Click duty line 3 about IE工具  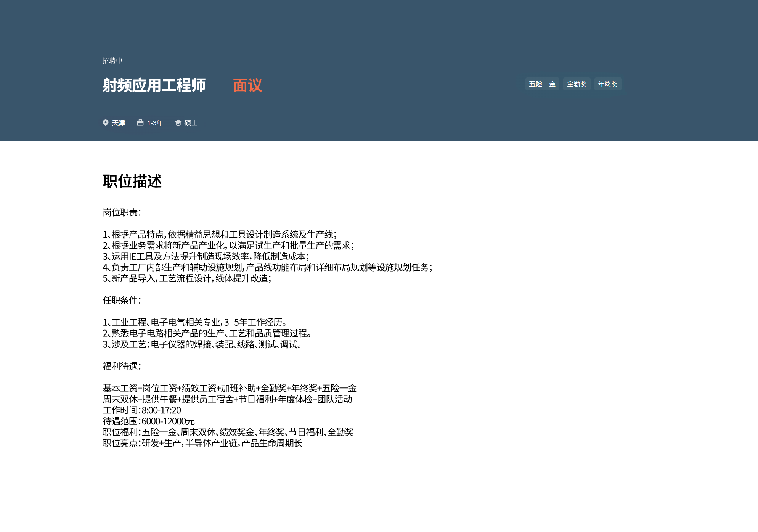coord(206,257)
